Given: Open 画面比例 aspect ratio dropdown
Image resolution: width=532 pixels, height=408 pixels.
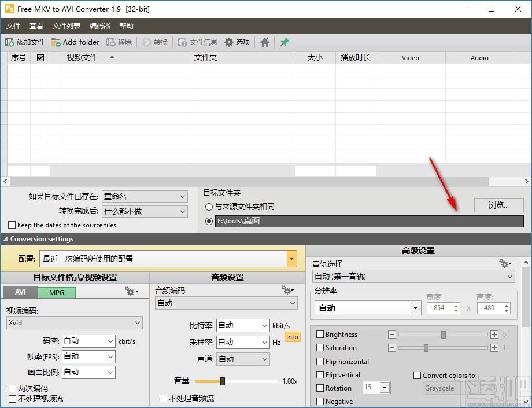Looking at the screenshot, I should tap(88, 372).
